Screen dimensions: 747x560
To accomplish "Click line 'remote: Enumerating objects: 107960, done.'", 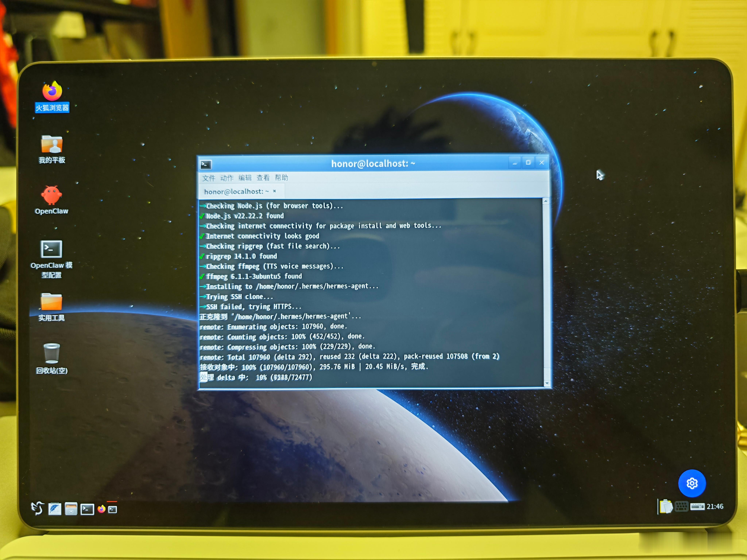I will (x=274, y=327).
